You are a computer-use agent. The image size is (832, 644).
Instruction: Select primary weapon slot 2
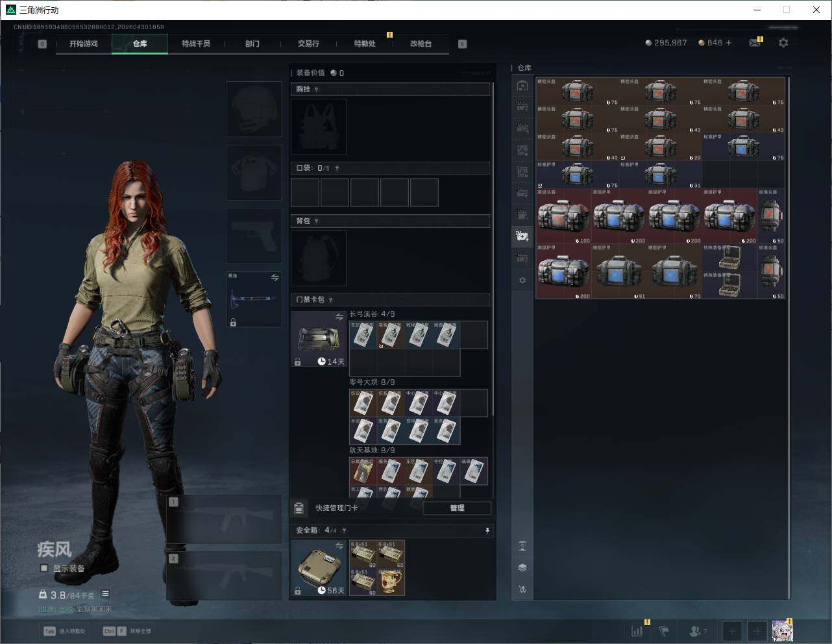click(x=224, y=576)
